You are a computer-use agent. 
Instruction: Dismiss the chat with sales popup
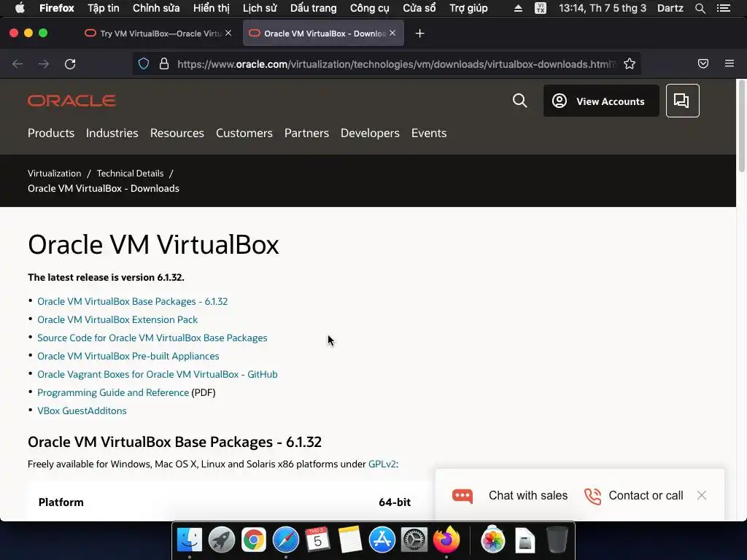[701, 495]
